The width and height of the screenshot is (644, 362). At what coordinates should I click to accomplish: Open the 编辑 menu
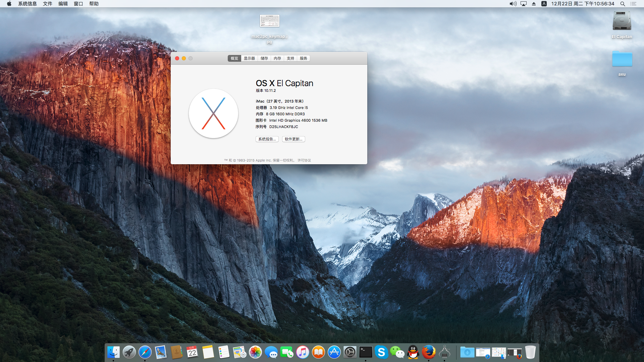tap(63, 4)
